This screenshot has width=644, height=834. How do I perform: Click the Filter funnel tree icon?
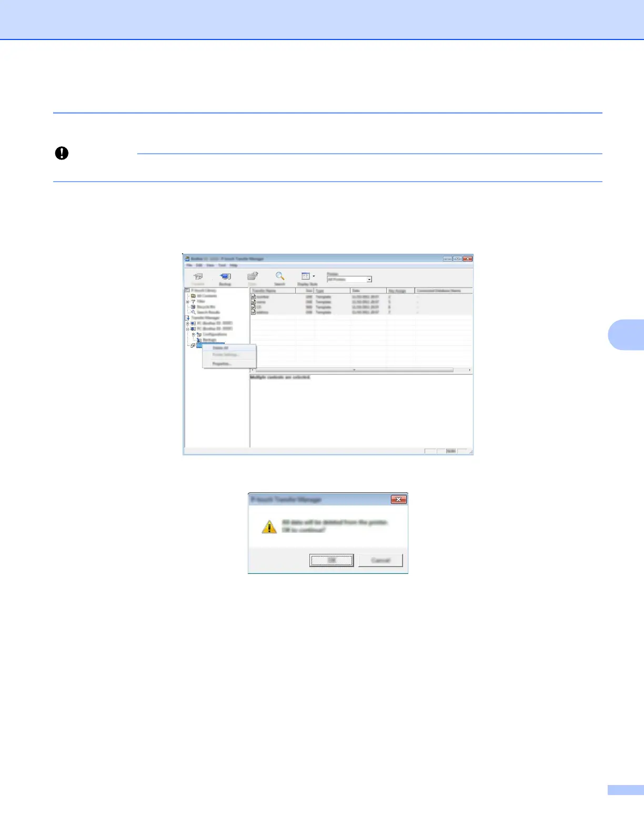click(193, 302)
